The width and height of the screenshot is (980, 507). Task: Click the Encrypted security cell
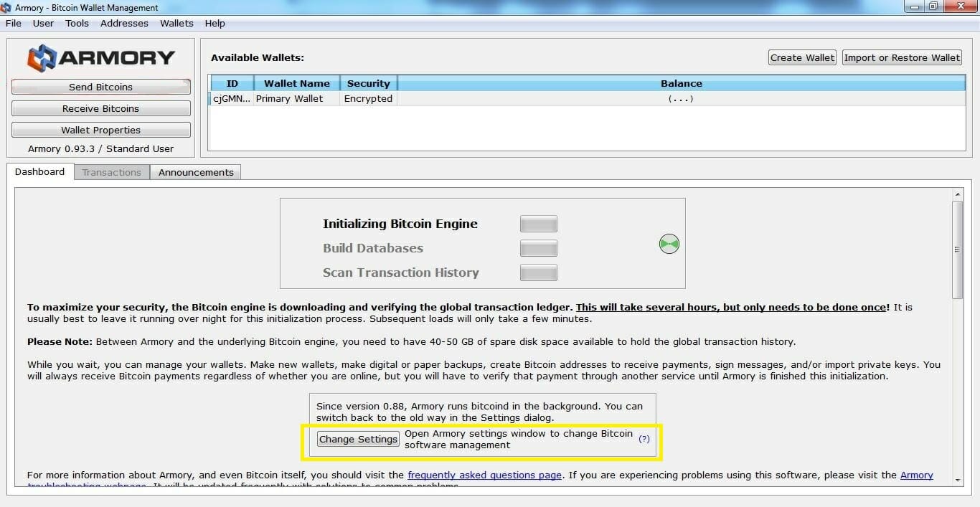[x=368, y=99]
